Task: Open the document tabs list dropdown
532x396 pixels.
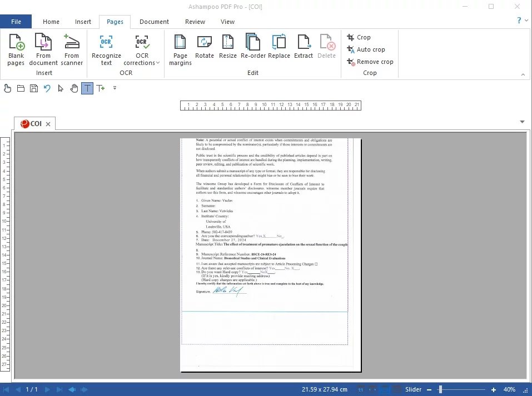Action: pos(522,122)
